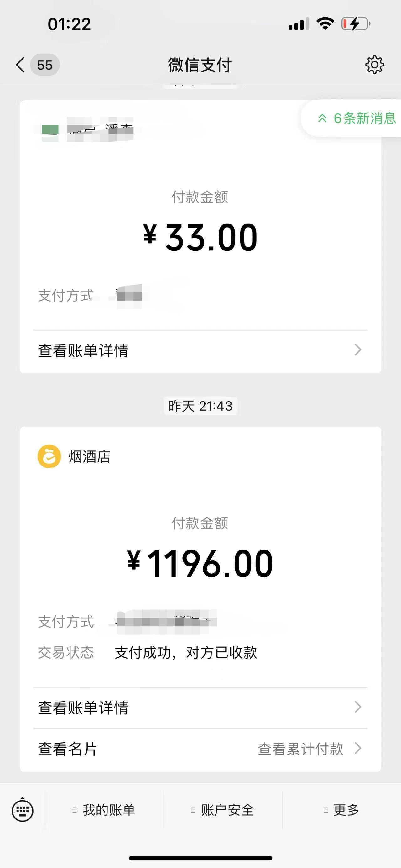Image resolution: width=401 pixels, height=868 pixels.
Task: Open 查看名片 for 烟酒店
Action: 68,749
